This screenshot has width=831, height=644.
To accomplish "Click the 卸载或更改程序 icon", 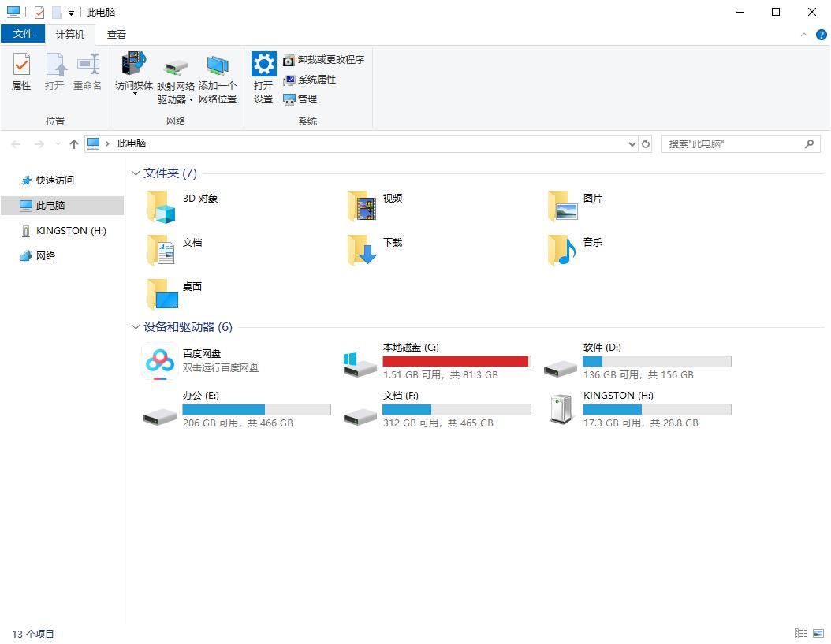I will (x=323, y=59).
